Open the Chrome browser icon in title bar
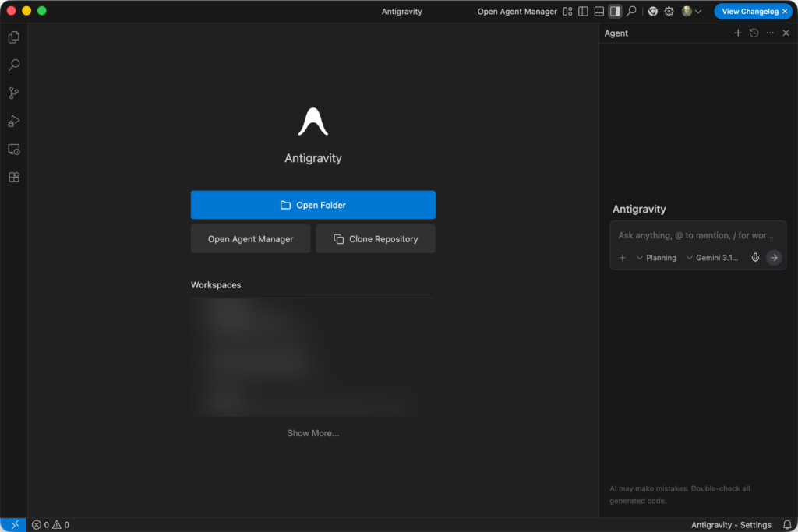Screen dimensions: 798x532 pos(652,12)
